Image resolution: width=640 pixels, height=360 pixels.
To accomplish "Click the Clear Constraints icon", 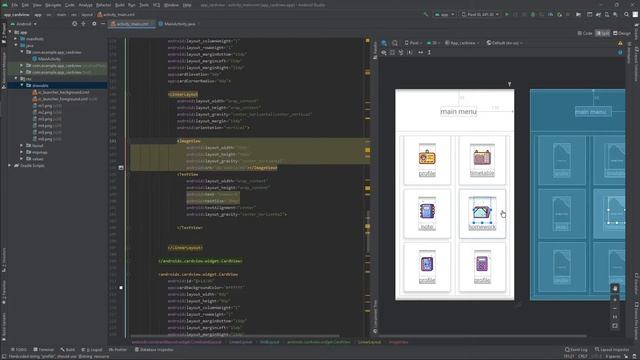I will 401,52.
